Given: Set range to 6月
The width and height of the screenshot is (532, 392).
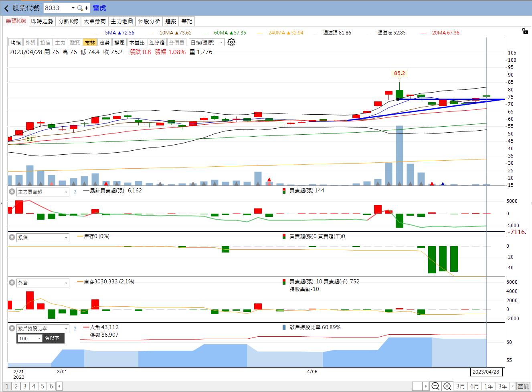Looking at the screenshot, I should (x=474, y=386).
